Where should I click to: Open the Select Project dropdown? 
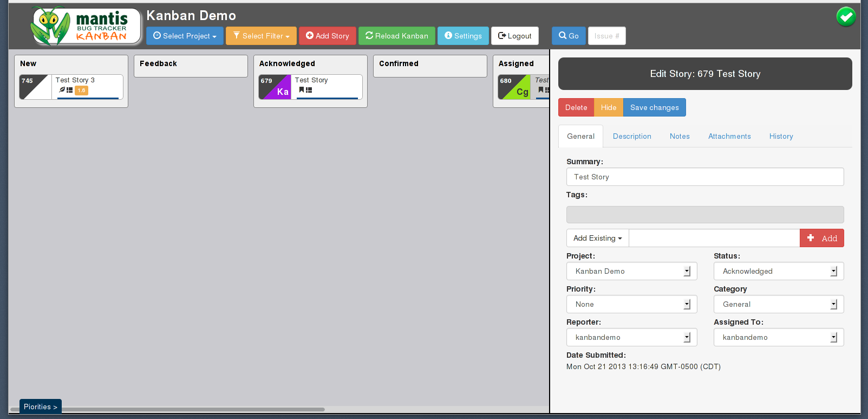[185, 36]
